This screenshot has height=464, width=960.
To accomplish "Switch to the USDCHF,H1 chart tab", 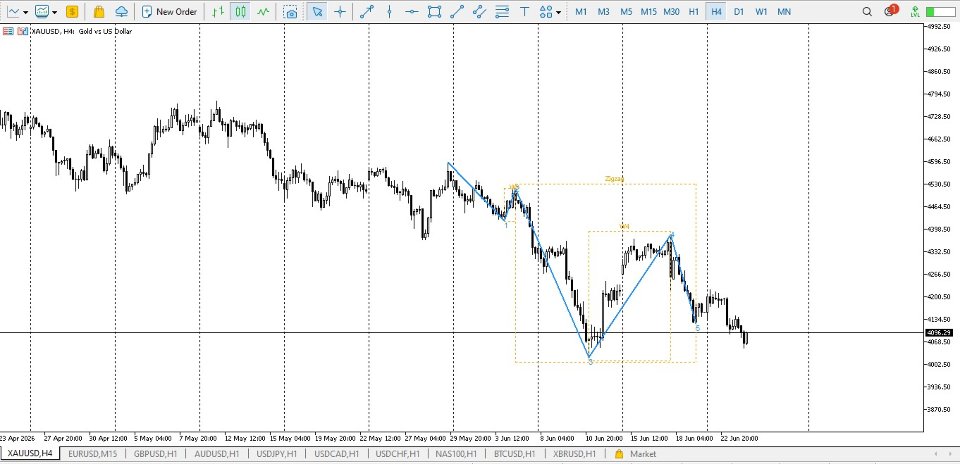I will click(x=397, y=454).
